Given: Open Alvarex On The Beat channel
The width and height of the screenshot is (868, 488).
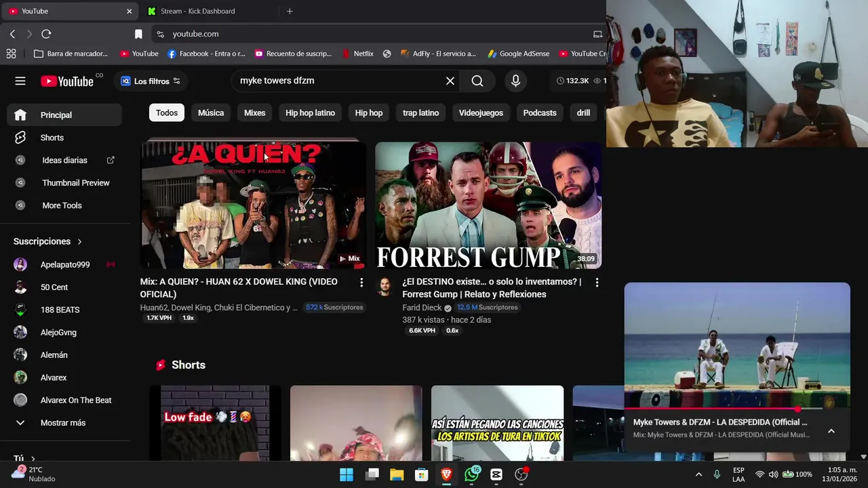Looking at the screenshot, I should (64, 400).
